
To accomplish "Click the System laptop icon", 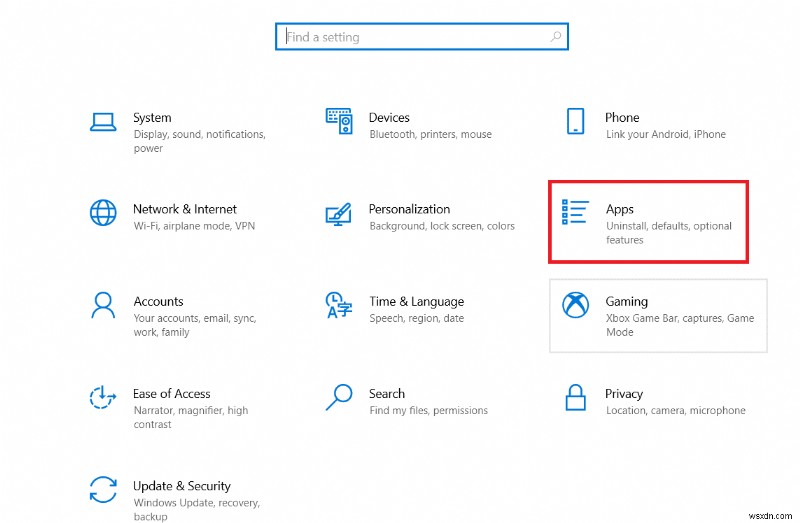I will pyautogui.click(x=103, y=122).
